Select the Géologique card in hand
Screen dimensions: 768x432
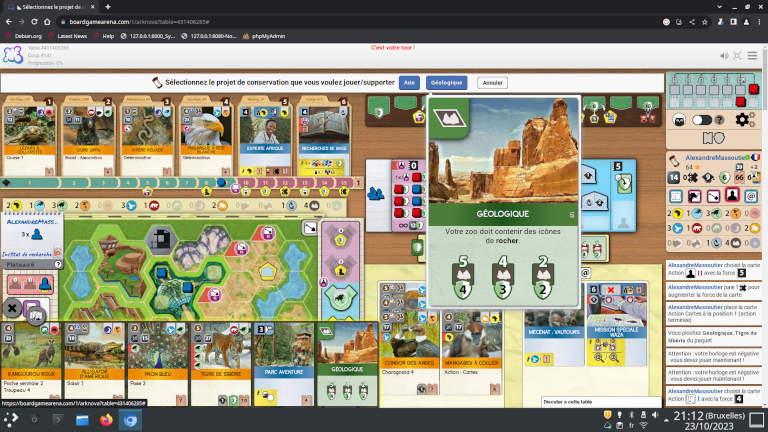347,364
